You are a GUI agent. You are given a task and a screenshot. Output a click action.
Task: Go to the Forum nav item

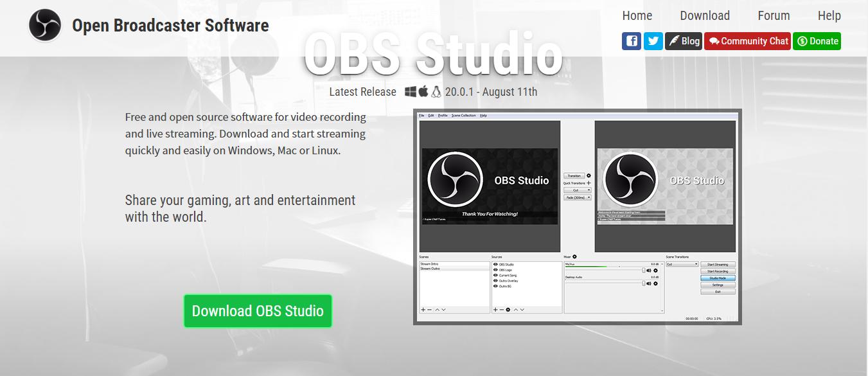(774, 15)
